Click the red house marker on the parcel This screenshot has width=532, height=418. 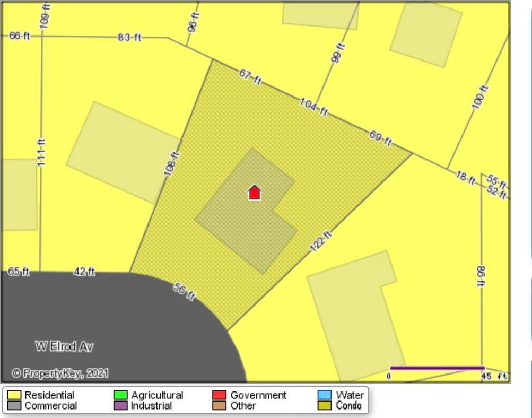(255, 192)
